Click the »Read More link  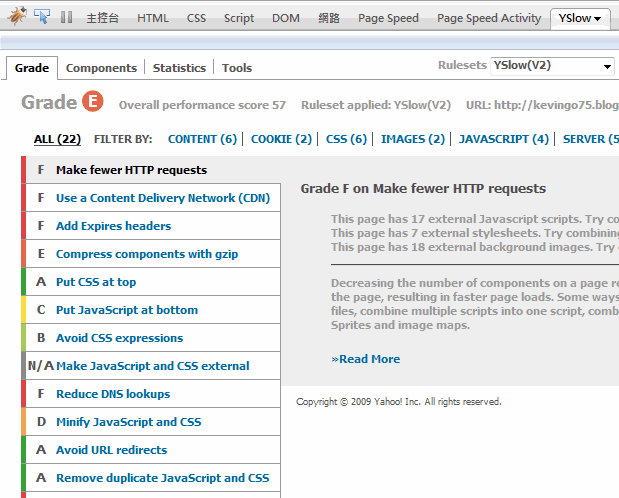[x=366, y=359]
